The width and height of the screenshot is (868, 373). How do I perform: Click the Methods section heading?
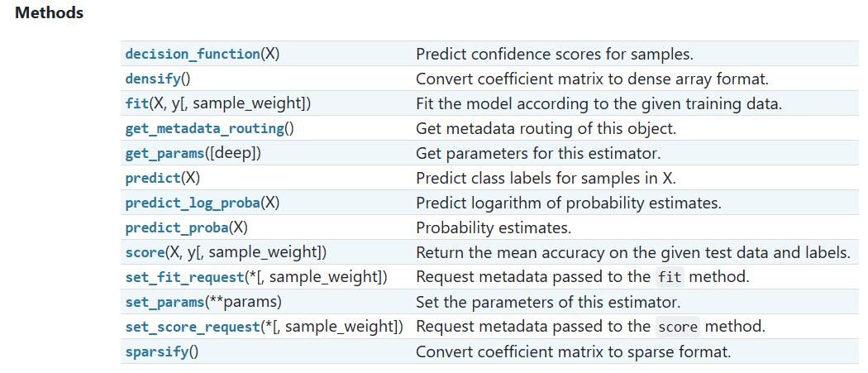[50, 12]
